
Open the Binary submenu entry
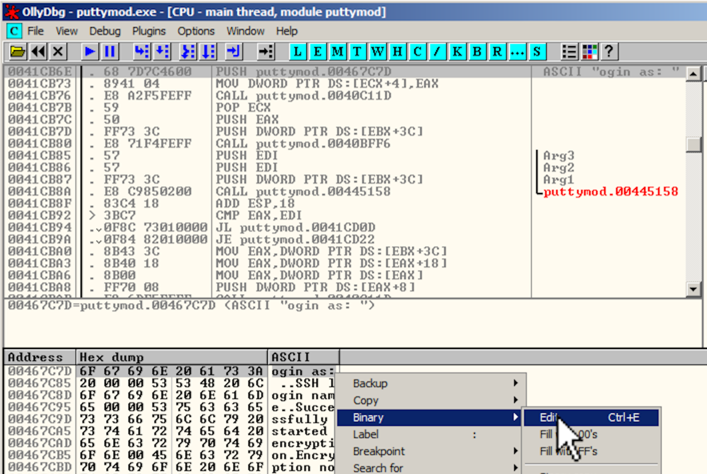431,418
